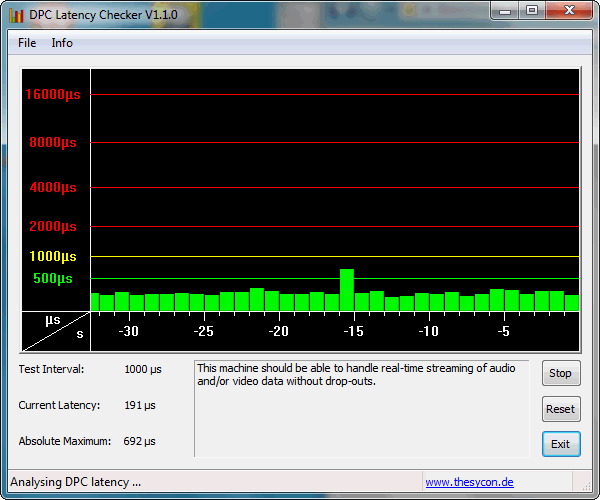600x500 pixels.
Task: Click the tallest green latency bar near -15
Action: 347,290
